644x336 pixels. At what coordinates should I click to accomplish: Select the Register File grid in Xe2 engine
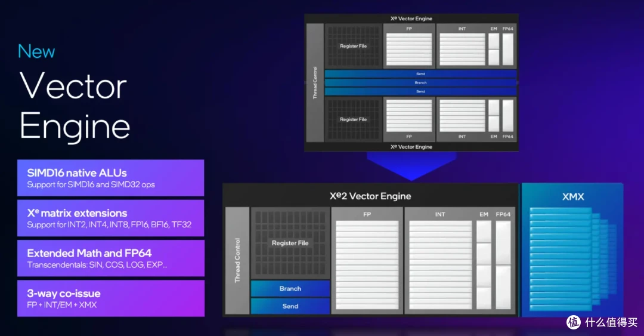coord(290,243)
